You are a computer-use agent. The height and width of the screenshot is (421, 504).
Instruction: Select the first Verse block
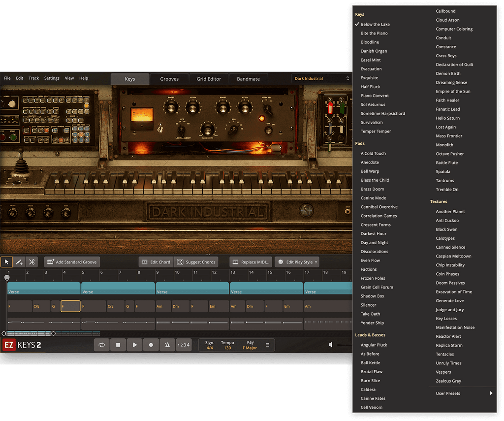44,288
